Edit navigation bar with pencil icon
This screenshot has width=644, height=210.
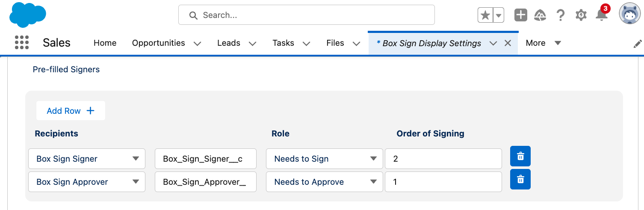coord(638,44)
